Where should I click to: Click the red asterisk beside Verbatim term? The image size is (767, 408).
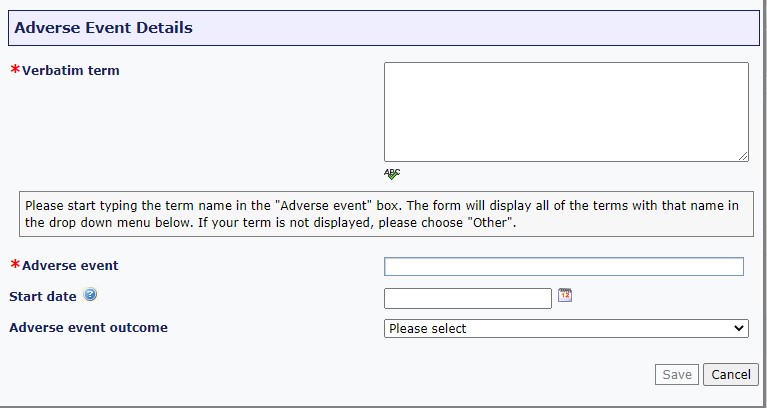tap(15, 71)
